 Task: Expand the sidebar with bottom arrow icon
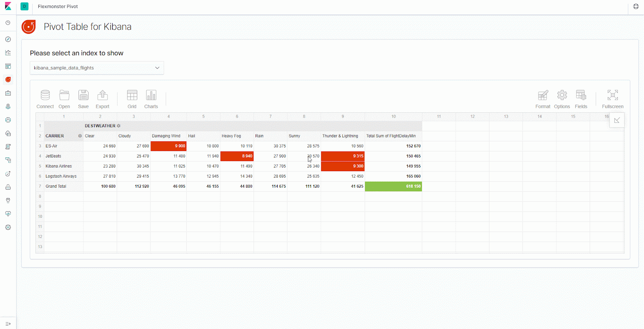pos(8,324)
